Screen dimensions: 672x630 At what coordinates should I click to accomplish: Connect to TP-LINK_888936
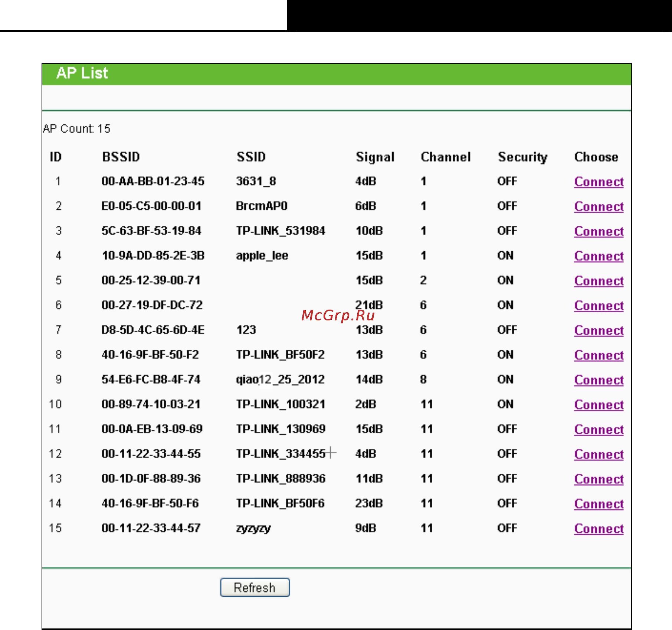(x=599, y=479)
